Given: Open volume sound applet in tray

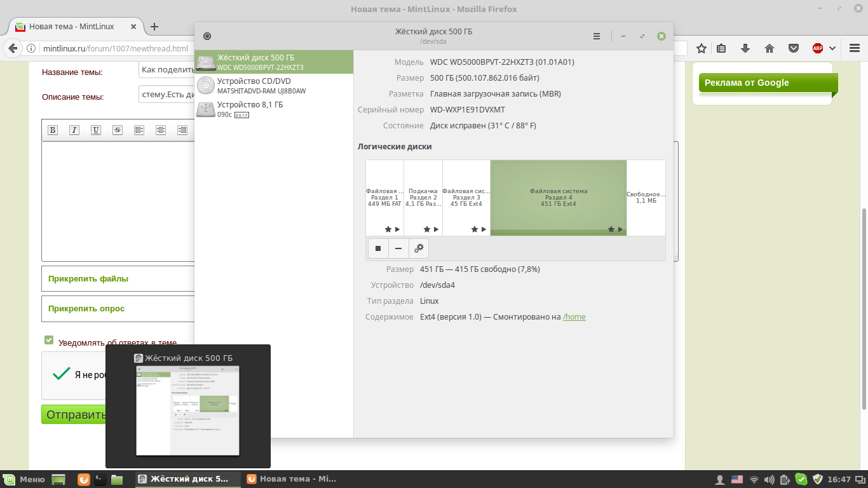Looking at the screenshot, I should (x=770, y=479).
